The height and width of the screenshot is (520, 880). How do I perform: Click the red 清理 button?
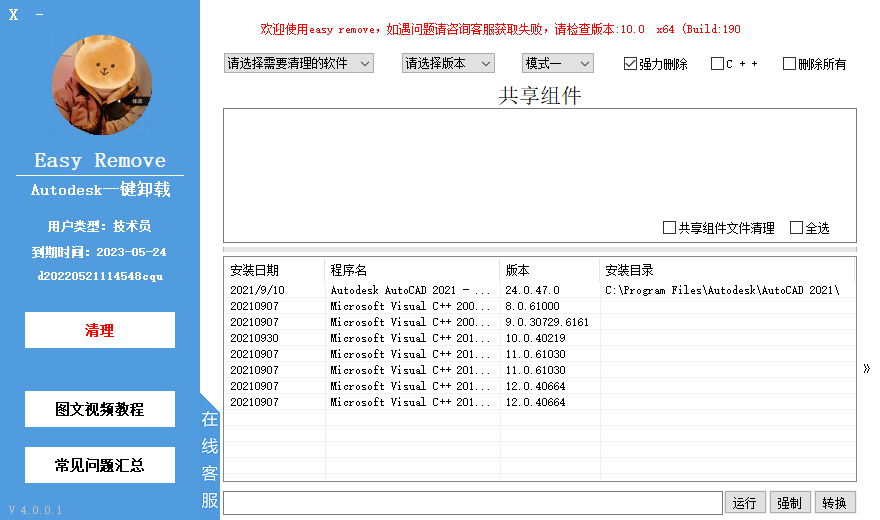(x=100, y=330)
